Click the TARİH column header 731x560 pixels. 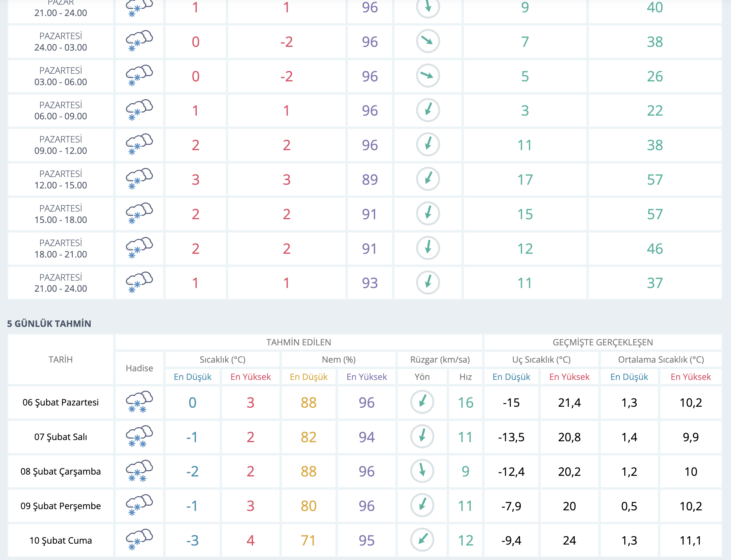(x=61, y=360)
